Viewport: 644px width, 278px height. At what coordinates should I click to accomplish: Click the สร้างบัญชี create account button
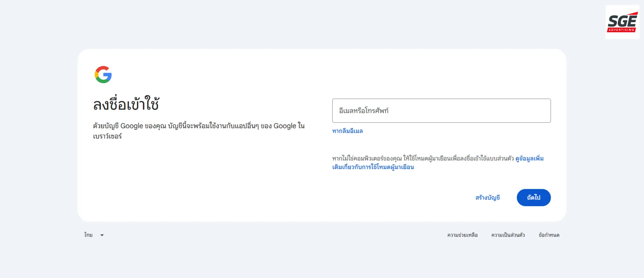coord(488,198)
